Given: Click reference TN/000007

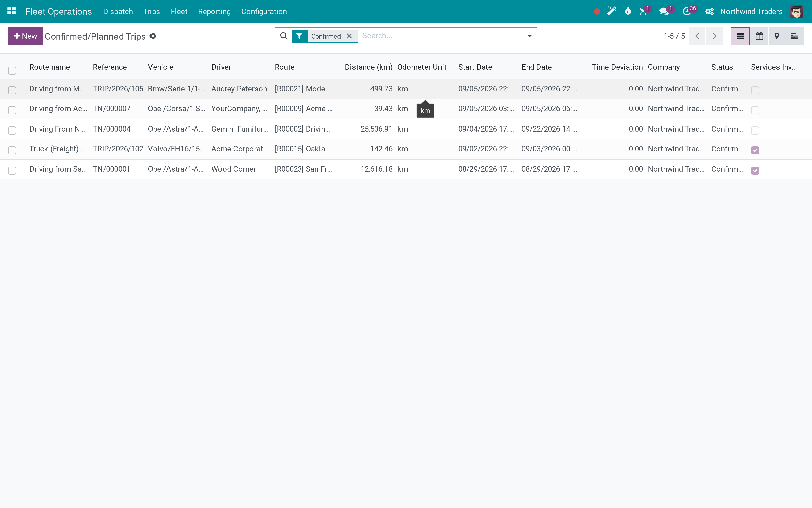Looking at the screenshot, I should pos(112,108).
